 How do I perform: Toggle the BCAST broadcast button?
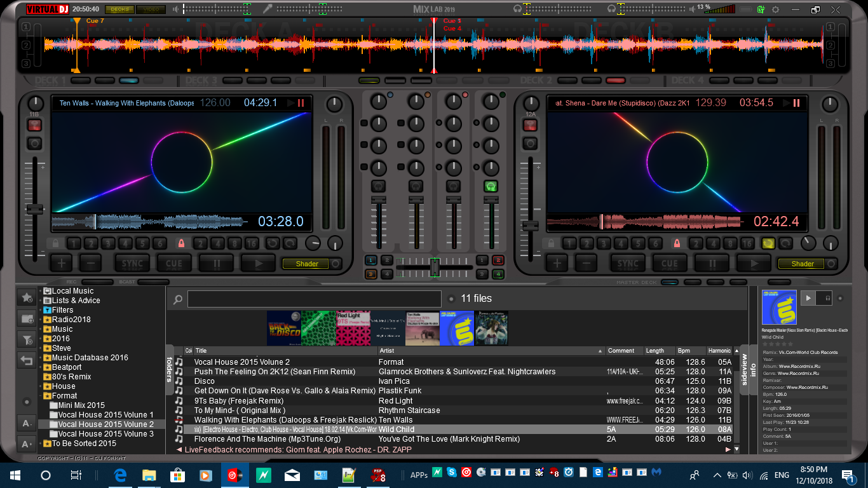click(x=153, y=281)
